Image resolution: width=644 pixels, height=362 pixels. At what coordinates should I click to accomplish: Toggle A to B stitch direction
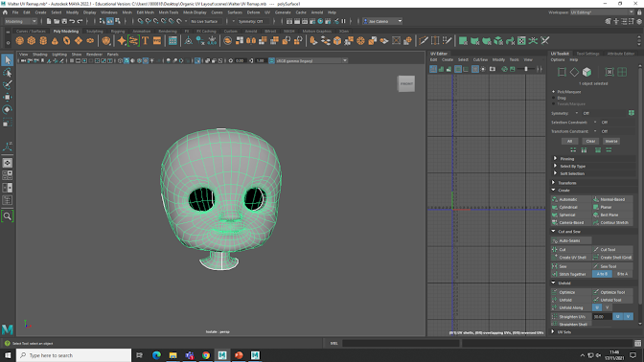(602, 274)
